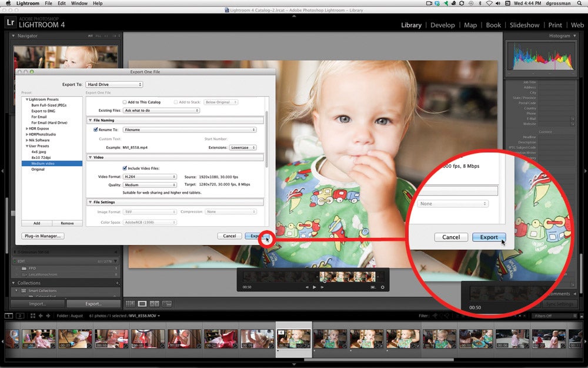Click Cancel in the export dialog

click(229, 236)
